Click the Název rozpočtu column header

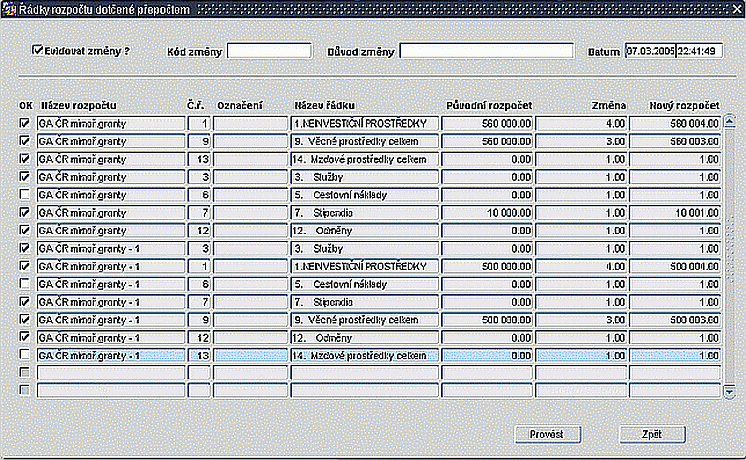point(79,105)
